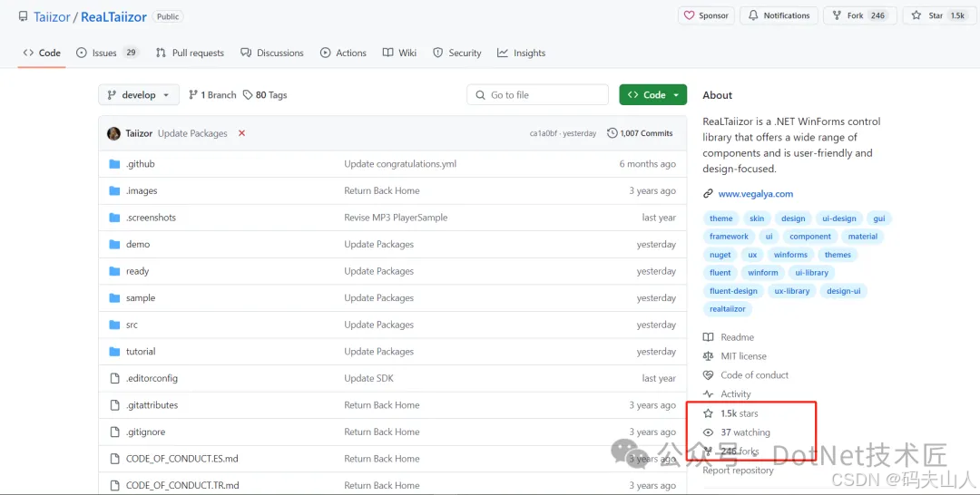Select the ui-design topic tag
Screen dimensions: 980x495
[x=838, y=218]
